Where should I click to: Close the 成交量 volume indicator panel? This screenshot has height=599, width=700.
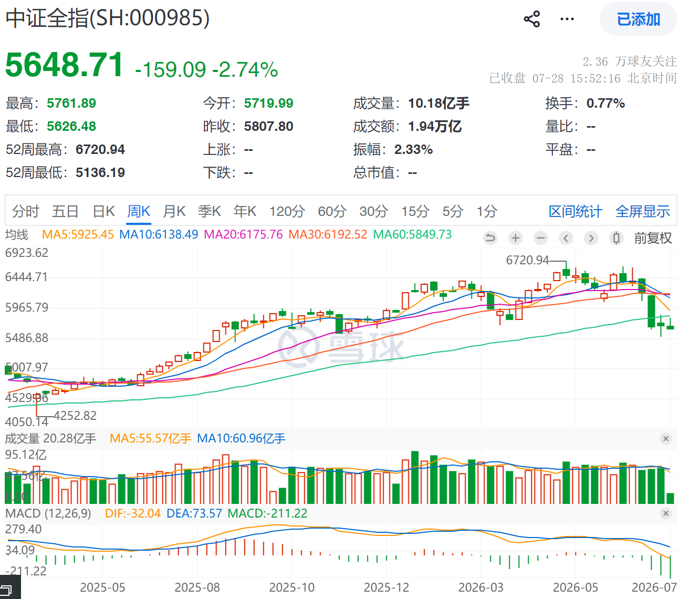click(666, 439)
